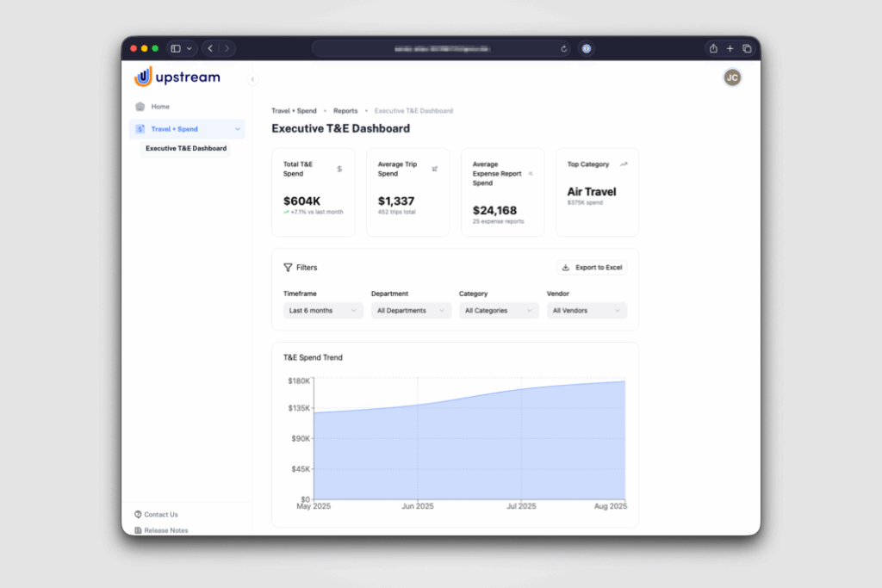Collapse the sidebar with the arrow

coord(252,79)
